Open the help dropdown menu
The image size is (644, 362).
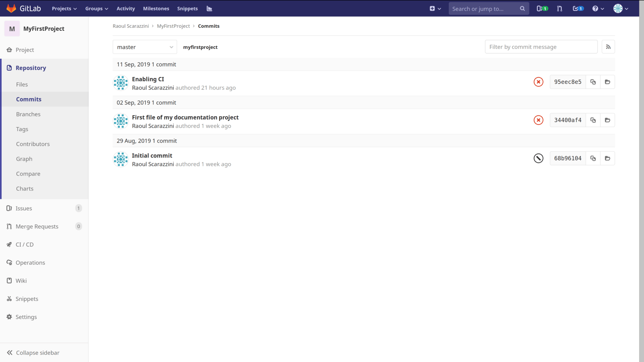tap(598, 8)
